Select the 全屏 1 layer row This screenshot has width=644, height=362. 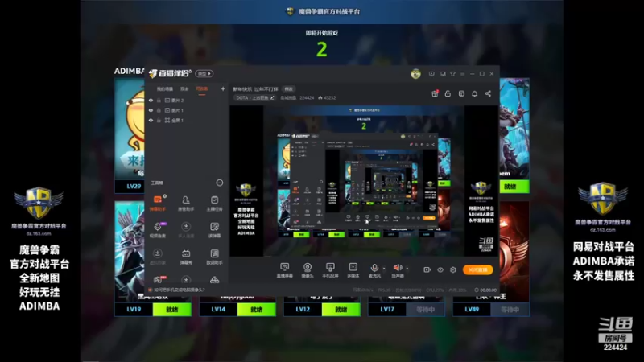(187, 120)
